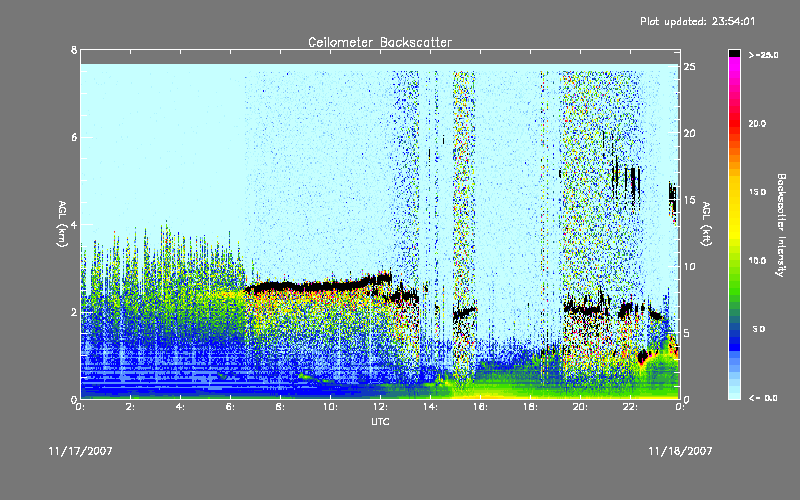Image resolution: width=800 pixels, height=500 pixels.
Task: Click the 4 tick on km axis
Action: [x=74, y=224]
